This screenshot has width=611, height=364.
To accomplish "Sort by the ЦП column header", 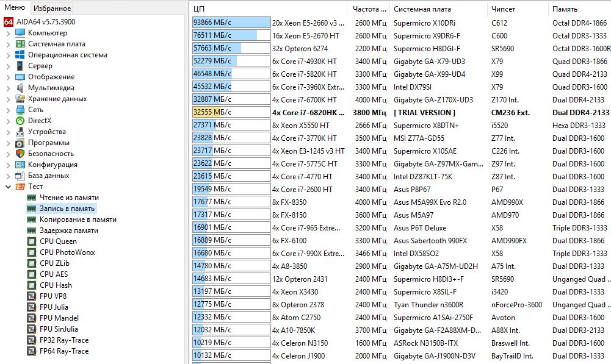I will tap(269, 9).
